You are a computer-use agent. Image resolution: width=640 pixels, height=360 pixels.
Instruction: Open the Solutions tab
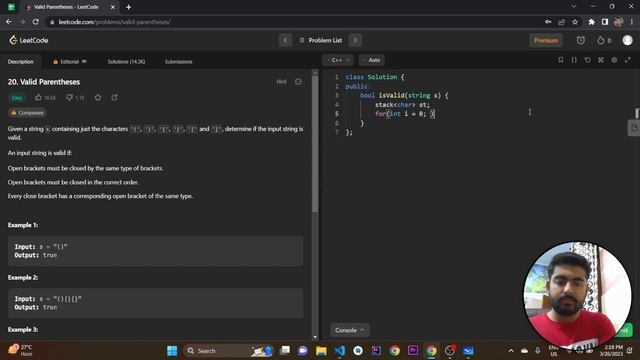pyautogui.click(x=126, y=62)
